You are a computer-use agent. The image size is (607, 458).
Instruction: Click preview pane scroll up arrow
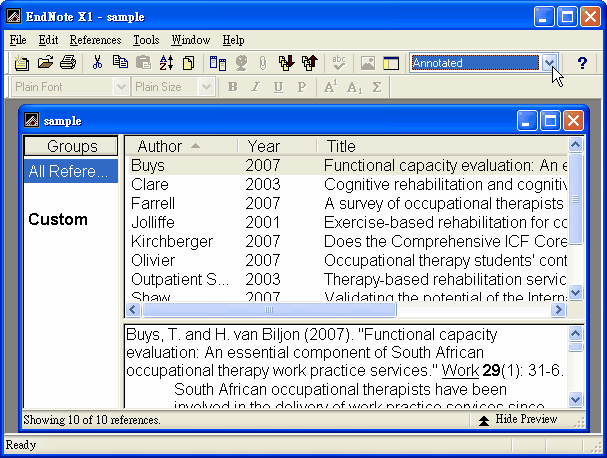(575, 333)
